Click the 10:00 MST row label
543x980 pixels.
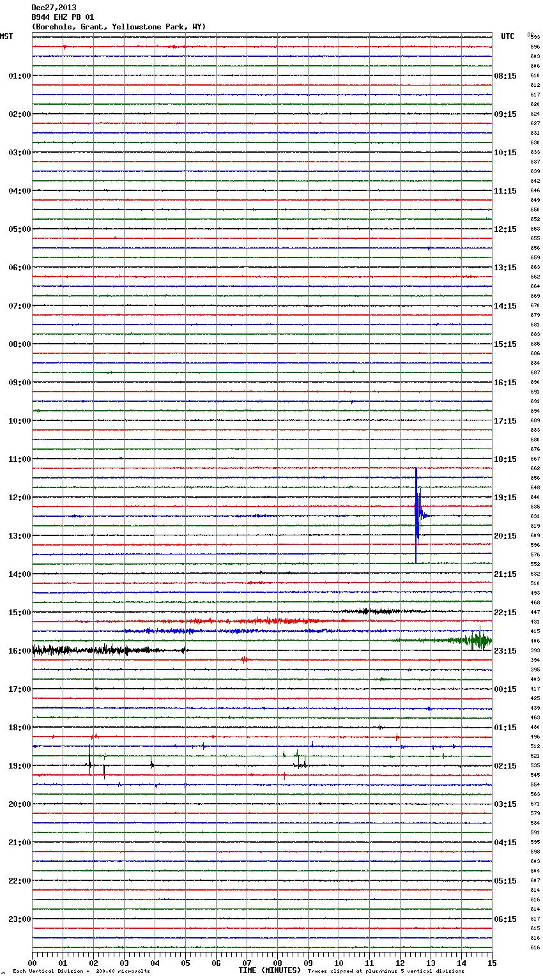click(19, 421)
